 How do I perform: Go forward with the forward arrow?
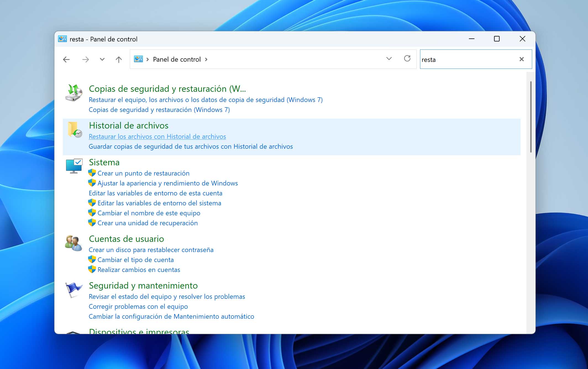[86, 59]
